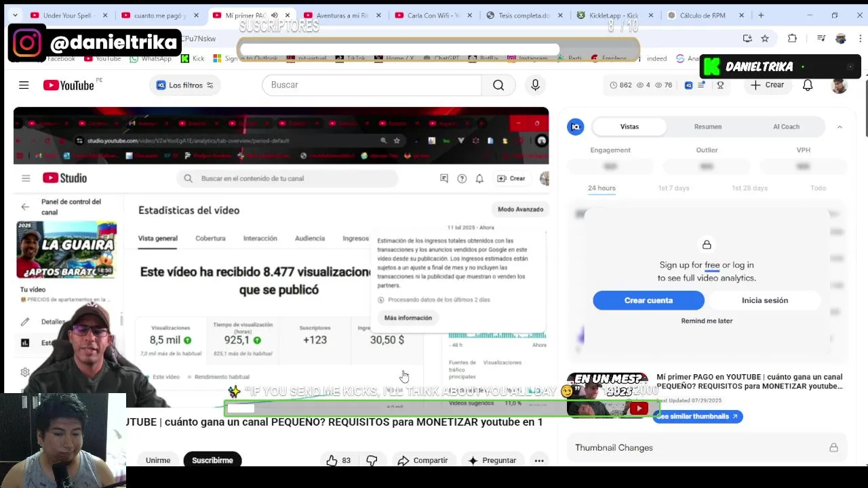Click the Crear cuenta button
Screen dimensions: 868x488
click(648, 300)
